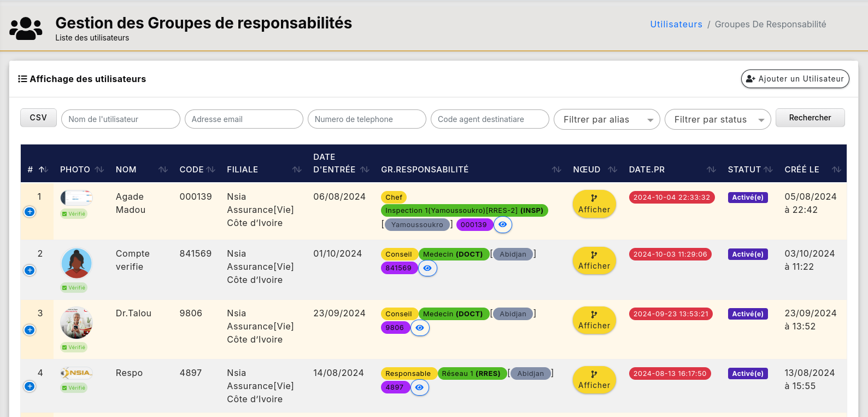Sort by STATUT column arrows
This screenshot has height=417, width=868.
coord(768,170)
